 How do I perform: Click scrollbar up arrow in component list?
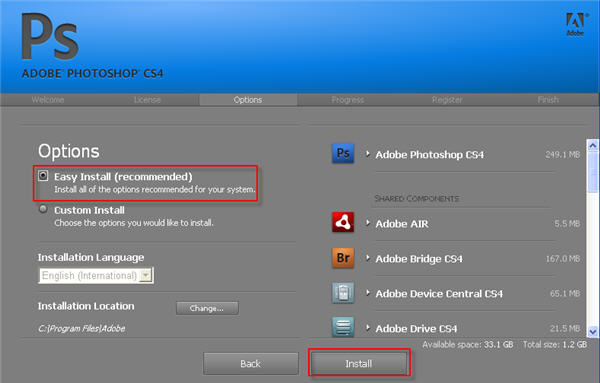[x=593, y=145]
